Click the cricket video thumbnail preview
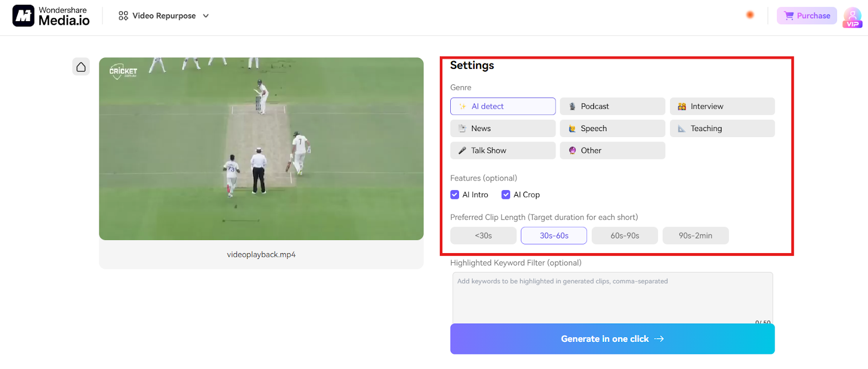Screen dimensions: 868x369 coord(261,148)
